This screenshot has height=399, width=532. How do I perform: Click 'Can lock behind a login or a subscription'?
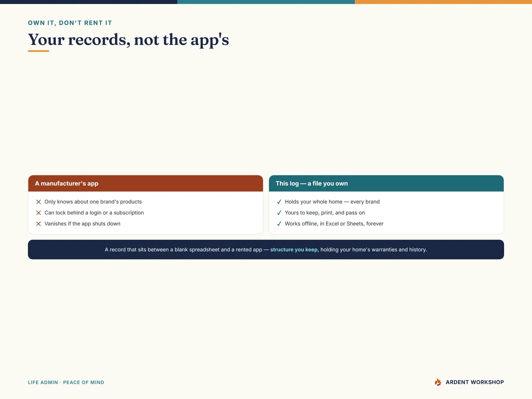(94, 213)
